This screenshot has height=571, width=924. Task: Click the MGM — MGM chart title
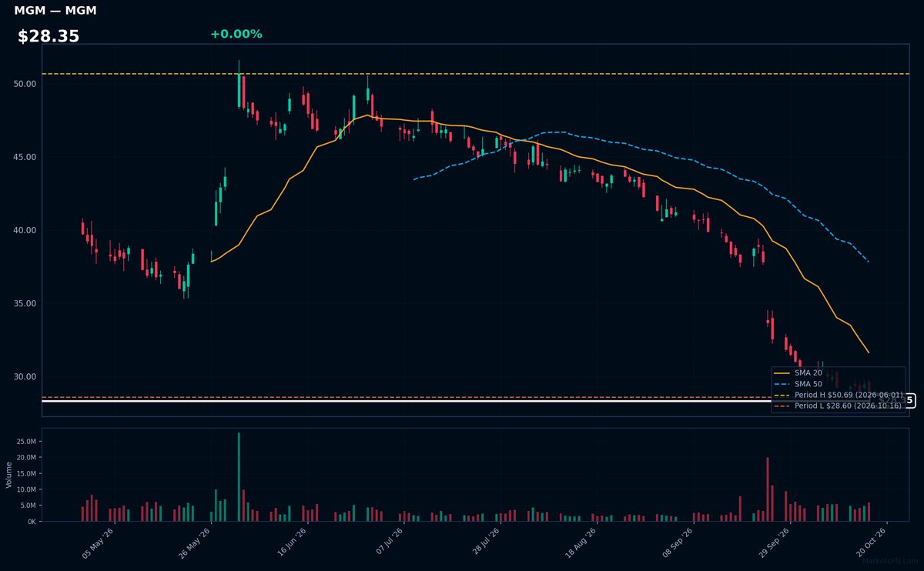(x=55, y=11)
